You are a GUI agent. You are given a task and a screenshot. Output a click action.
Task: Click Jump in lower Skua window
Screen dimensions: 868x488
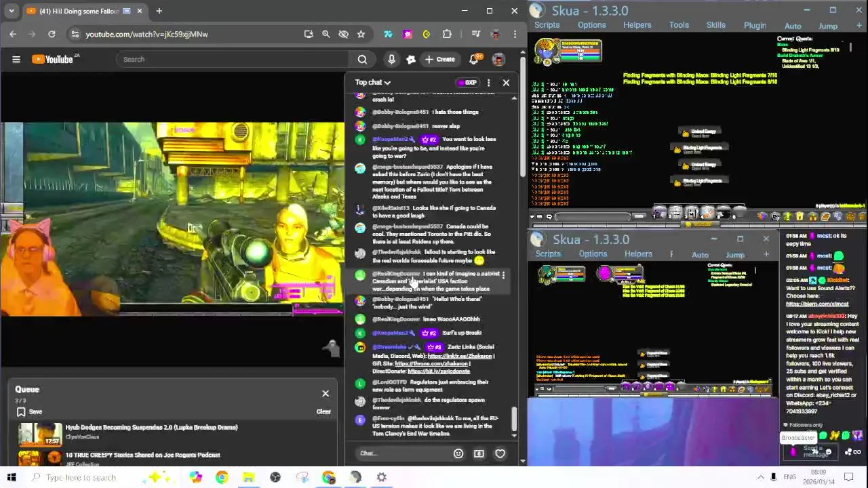735,255
